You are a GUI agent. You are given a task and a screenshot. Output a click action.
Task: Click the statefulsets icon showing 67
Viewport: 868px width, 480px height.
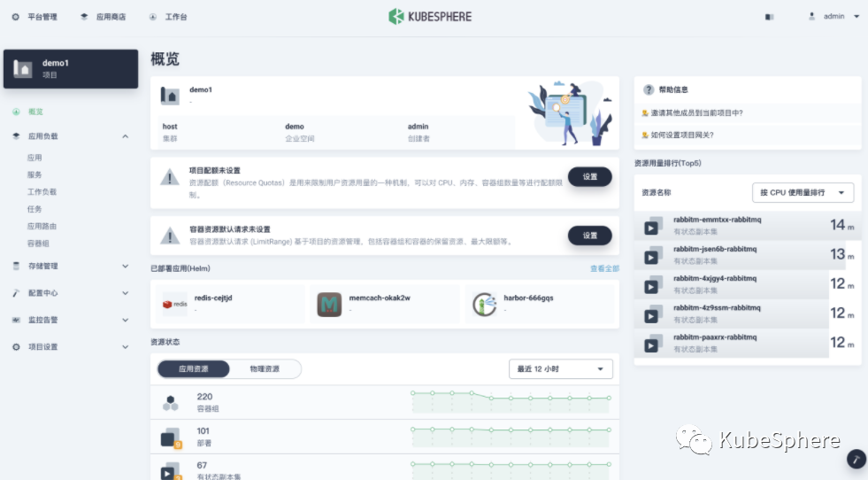[171, 472]
